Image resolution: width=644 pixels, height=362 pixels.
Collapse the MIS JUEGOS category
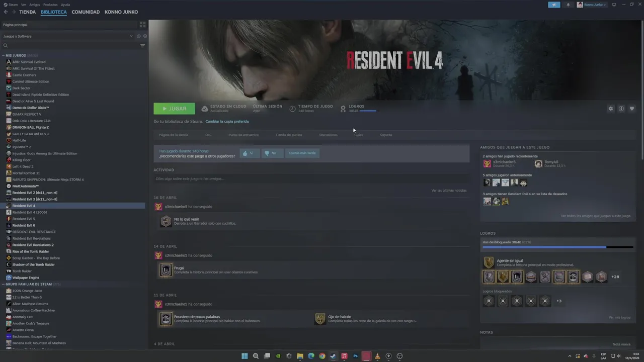point(4,55)
